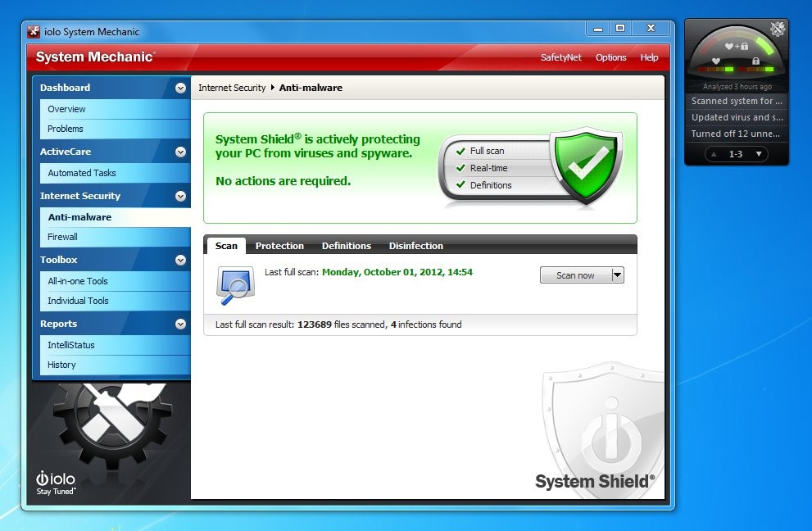Open Automated Tasks in sidebar

[x=115, y=173]
